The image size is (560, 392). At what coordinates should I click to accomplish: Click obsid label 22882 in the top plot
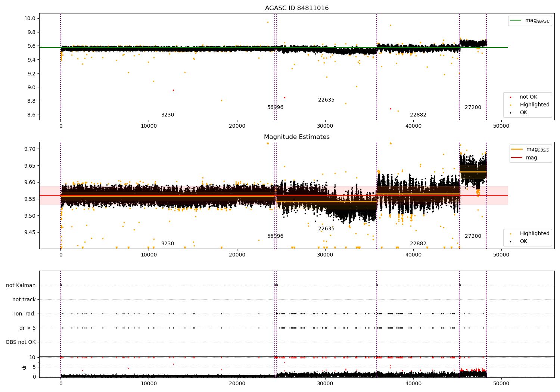418,115
